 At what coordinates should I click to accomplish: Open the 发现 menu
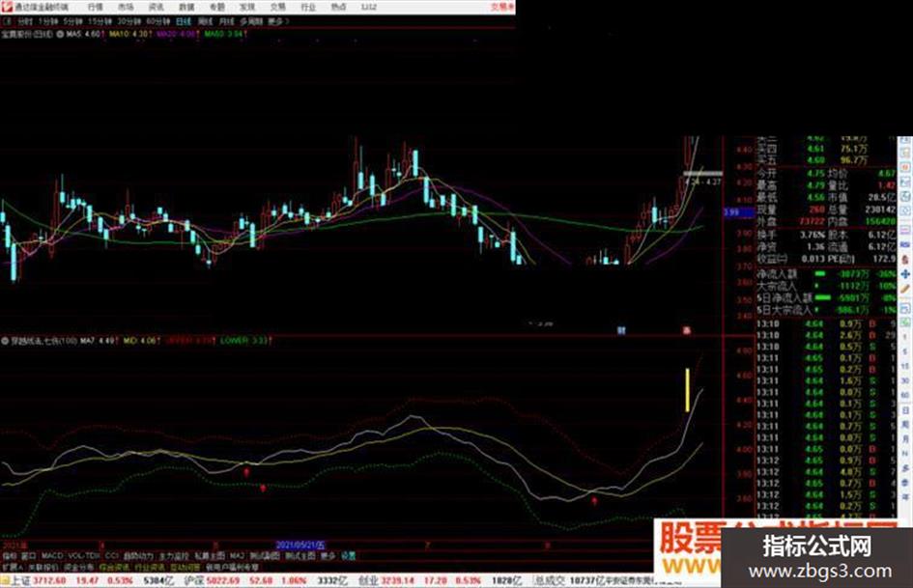tap(247, 7)
